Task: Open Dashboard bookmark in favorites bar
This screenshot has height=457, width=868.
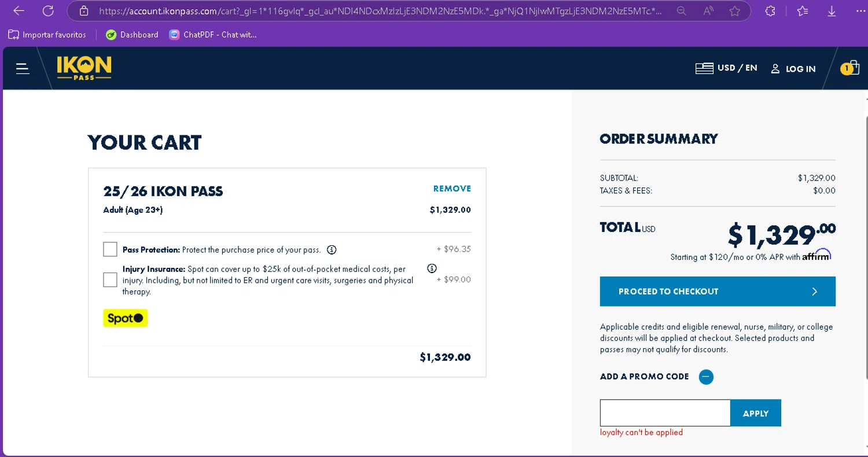Action: (x=132, y=35)
